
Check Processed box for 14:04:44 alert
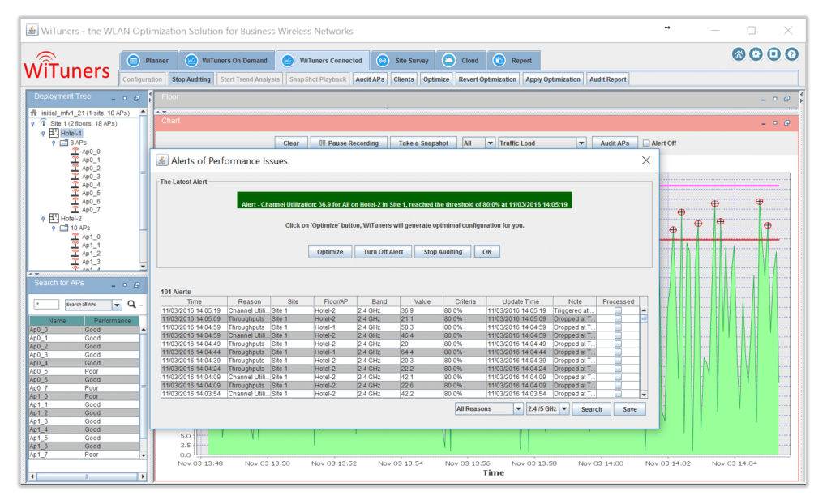click(618, 352)
